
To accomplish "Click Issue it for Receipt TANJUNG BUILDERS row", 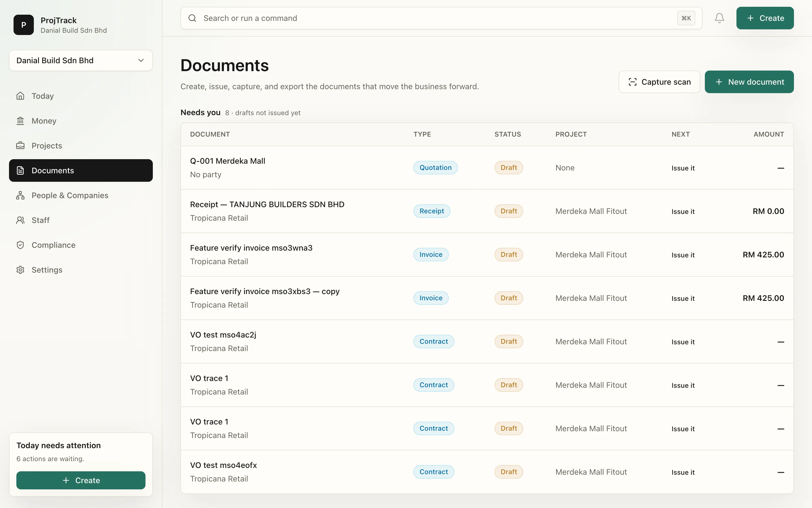I will tap(683, 212).
